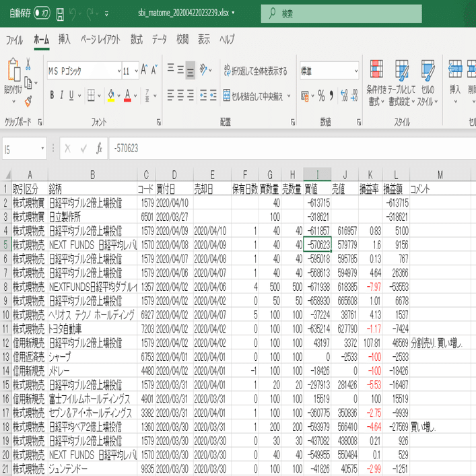
Task: Select column B header
Action: [93, 175]
